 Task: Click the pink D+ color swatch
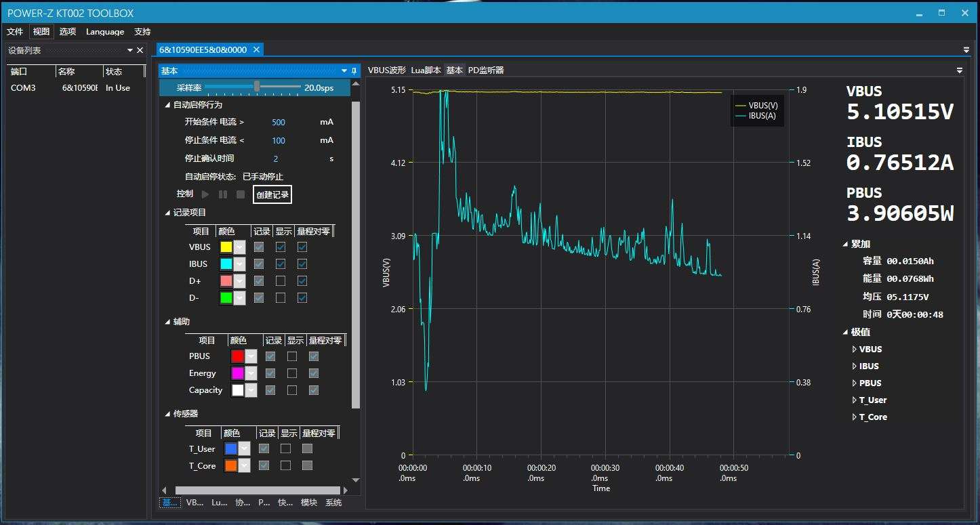pos(226,281)
